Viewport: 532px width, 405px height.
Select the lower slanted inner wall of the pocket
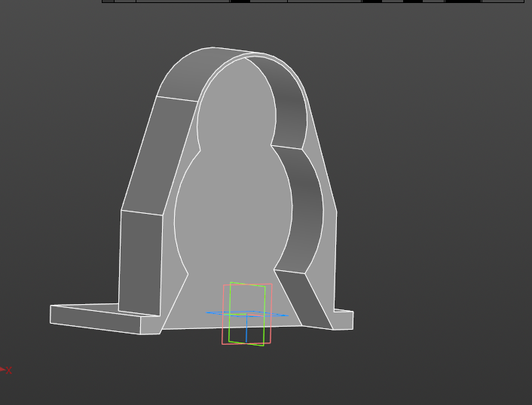coord(304,298)
